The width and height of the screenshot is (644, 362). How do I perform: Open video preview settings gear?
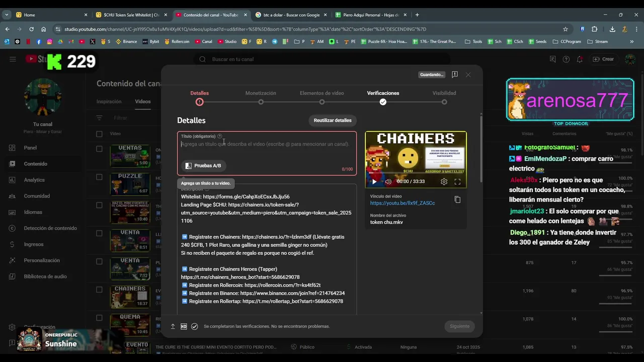pos(444,182)
